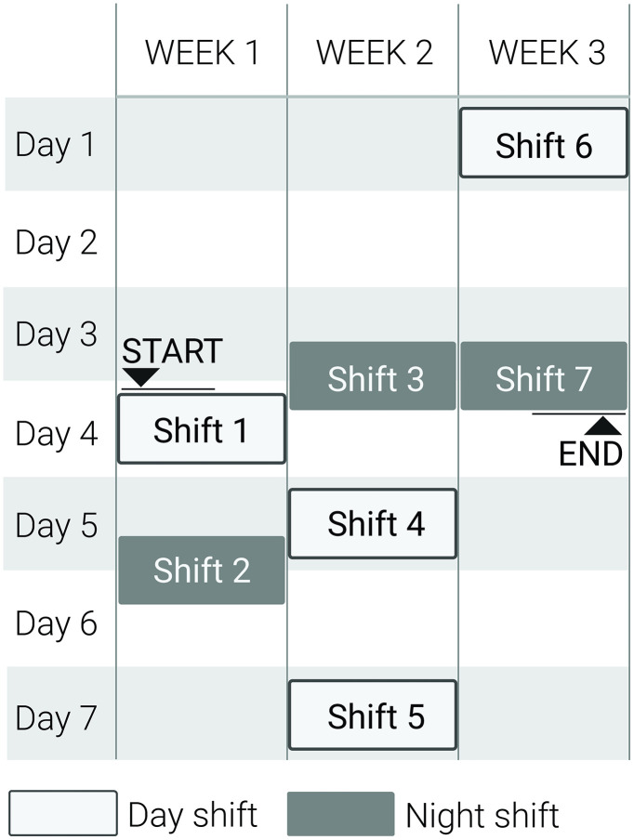Click the END label text
634x840 pixels.
click(590, 453)
